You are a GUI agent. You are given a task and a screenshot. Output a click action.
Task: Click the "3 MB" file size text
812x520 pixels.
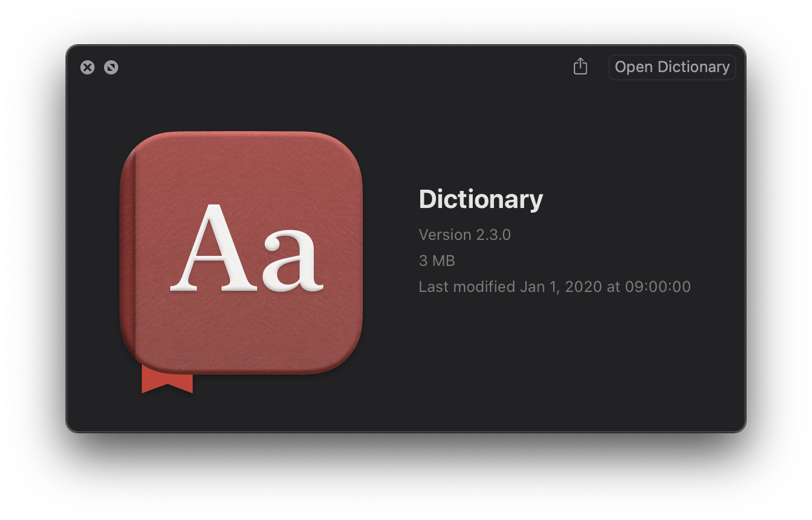click(437, 261)
